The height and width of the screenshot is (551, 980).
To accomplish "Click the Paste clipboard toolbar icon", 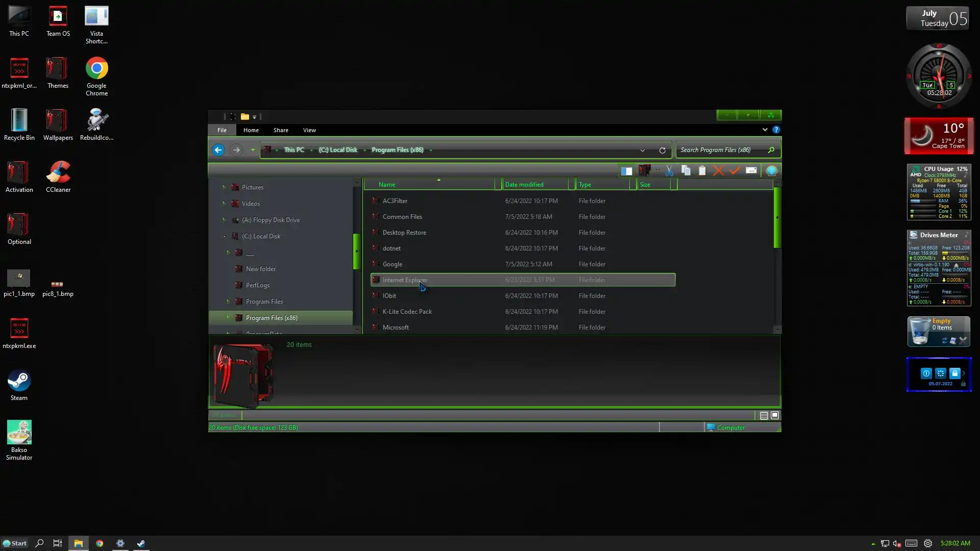I will click(x=702, y=171).
